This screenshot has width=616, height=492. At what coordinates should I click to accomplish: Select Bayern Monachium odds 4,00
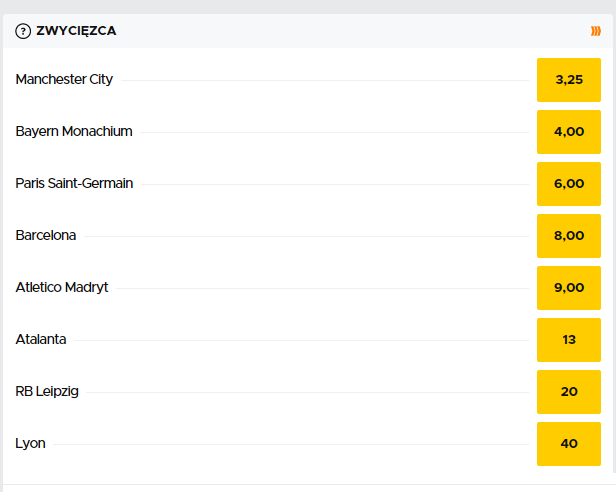tap(568, 132)
